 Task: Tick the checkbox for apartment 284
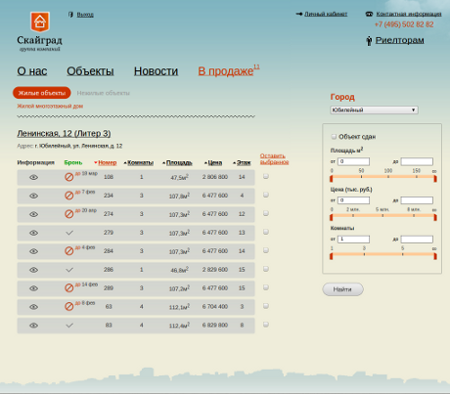266,250
